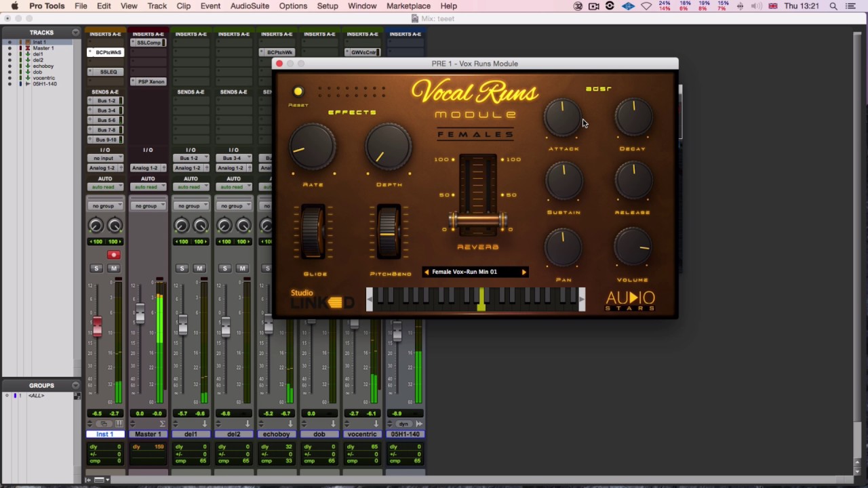
Task: Click the Master 1 volume fader
Action: pos(140,314)
